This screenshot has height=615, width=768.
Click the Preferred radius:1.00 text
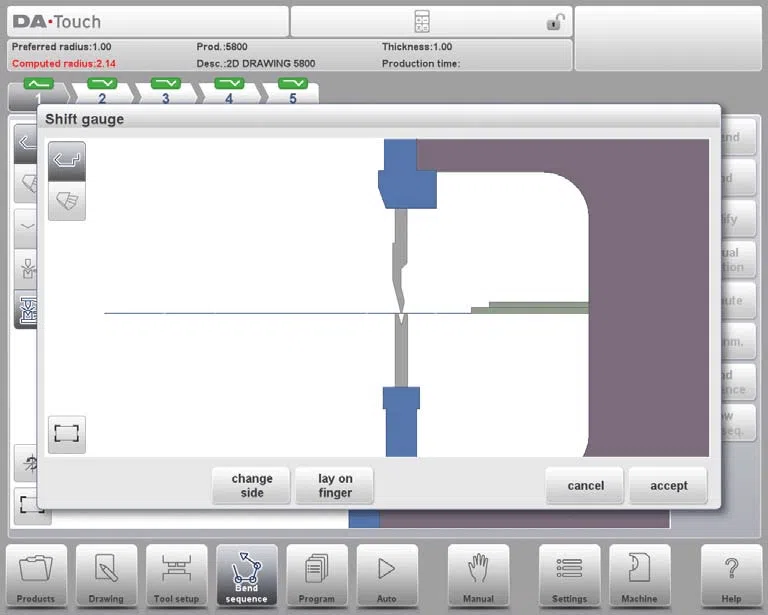coord(61,47)
